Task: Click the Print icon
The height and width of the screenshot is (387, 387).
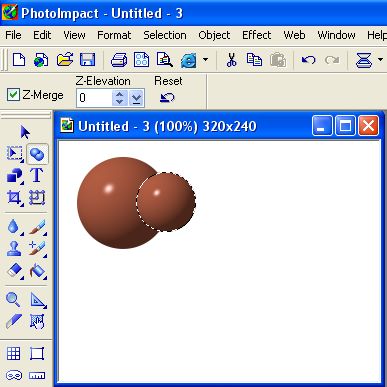Action: (119, 60)
